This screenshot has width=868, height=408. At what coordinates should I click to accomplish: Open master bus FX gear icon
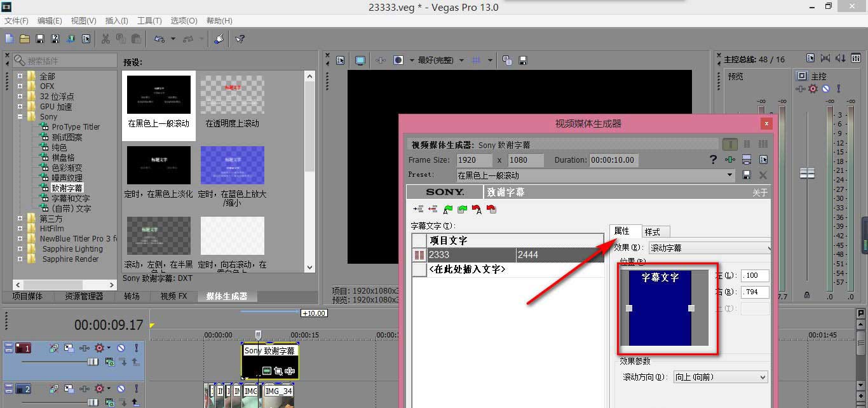[x=813, y=89]
